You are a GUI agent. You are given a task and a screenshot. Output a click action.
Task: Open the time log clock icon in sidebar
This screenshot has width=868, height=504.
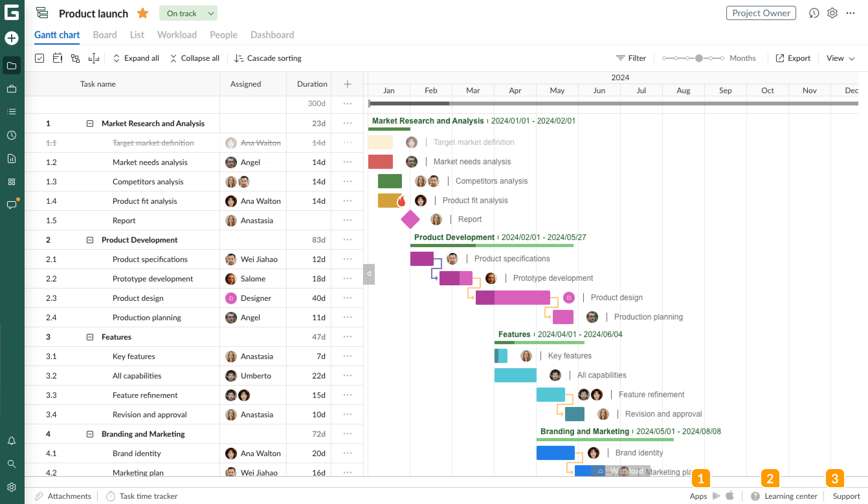12,135
